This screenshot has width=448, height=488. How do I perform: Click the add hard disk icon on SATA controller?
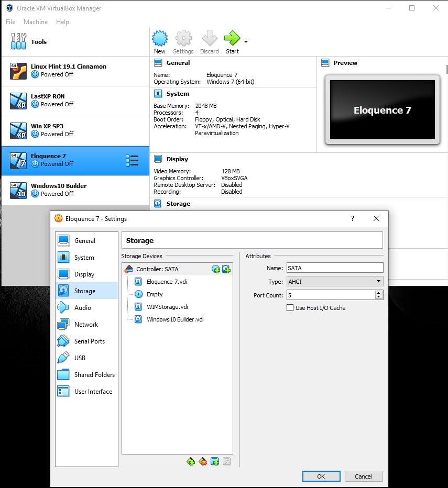click(x=226, y=270)
